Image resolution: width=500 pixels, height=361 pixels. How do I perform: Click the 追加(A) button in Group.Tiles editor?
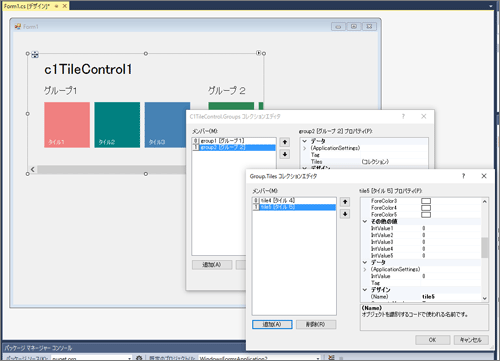coord(272,324)
